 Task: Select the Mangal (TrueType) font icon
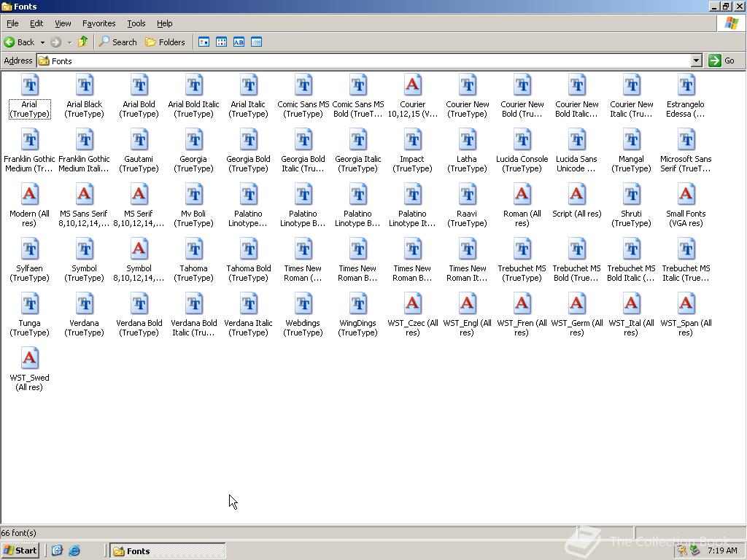[632, 140]
